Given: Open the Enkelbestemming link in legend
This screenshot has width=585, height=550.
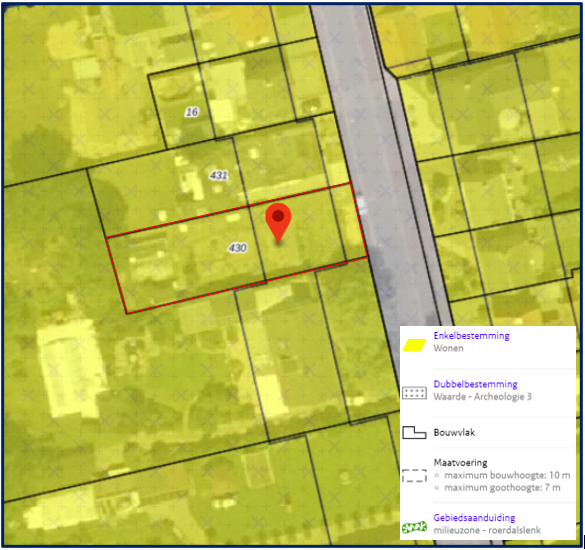Looking at the screenshot, I should pos(471,336).
